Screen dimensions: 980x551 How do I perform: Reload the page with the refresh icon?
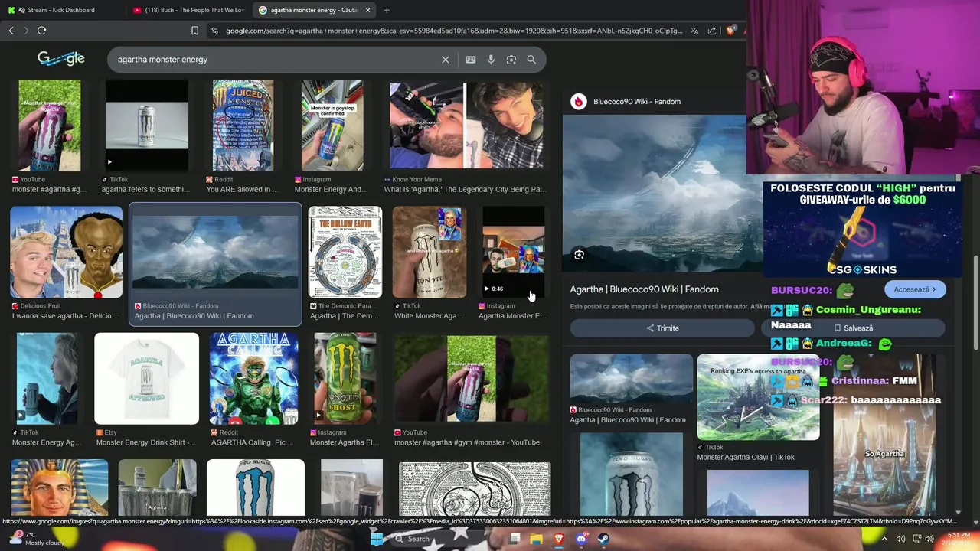(41, 31)
